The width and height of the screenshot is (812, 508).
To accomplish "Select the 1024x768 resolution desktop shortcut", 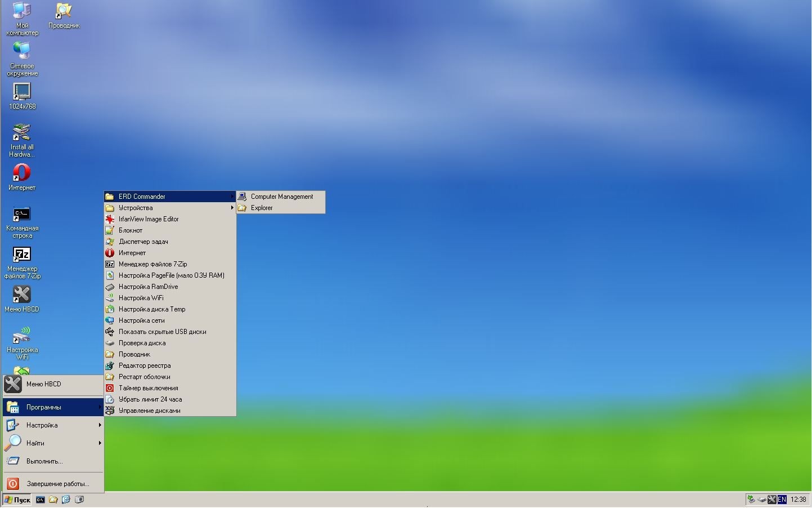I will coord(22,96).
